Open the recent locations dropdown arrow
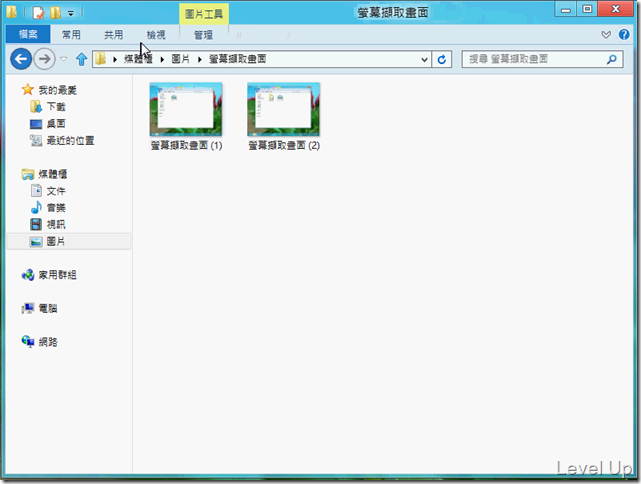 (x=63, y=59)
